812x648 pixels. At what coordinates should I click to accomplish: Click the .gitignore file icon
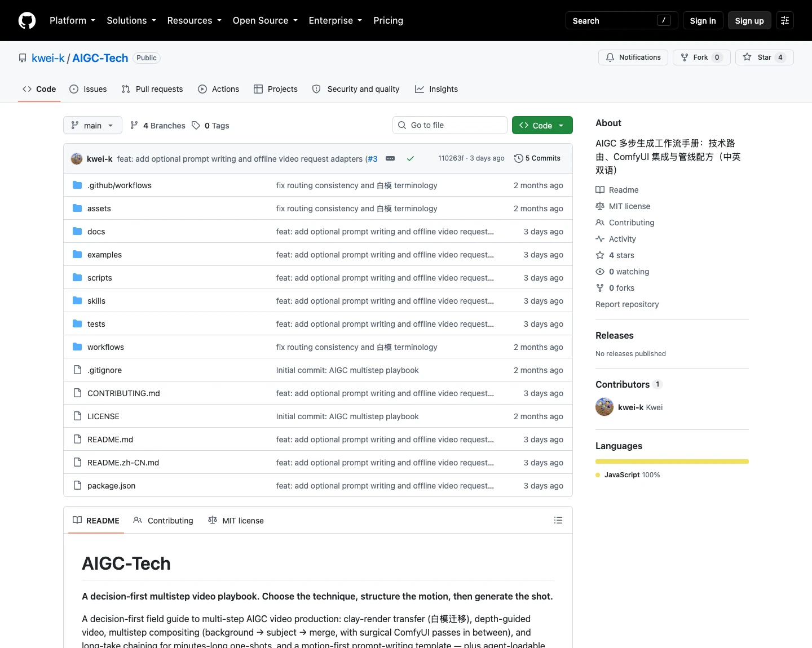point(77,370)
